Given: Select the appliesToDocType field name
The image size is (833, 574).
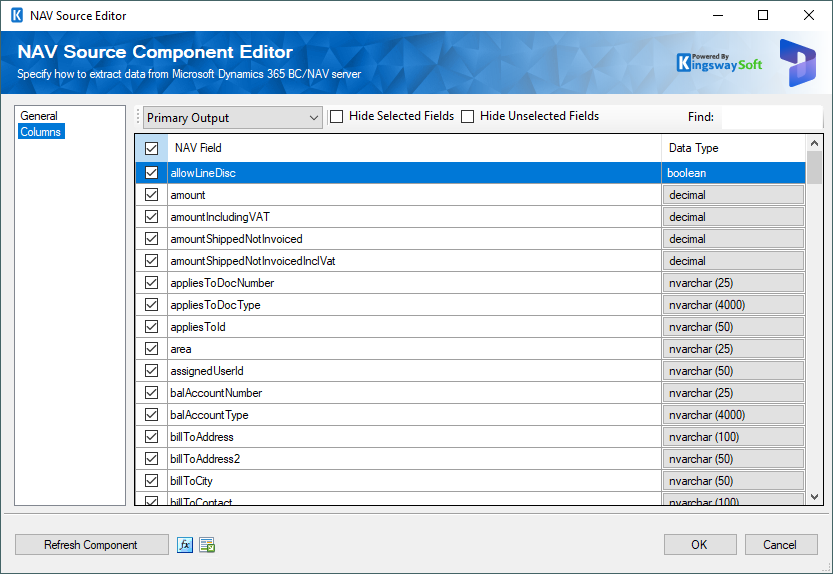Looking at the screenshot, I should click(x=216, y=305).
